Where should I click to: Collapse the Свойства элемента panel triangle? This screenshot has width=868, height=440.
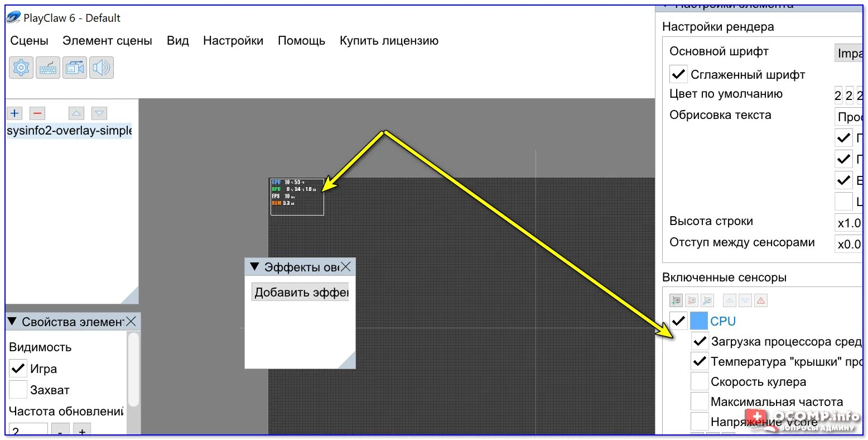pos(12,322)
